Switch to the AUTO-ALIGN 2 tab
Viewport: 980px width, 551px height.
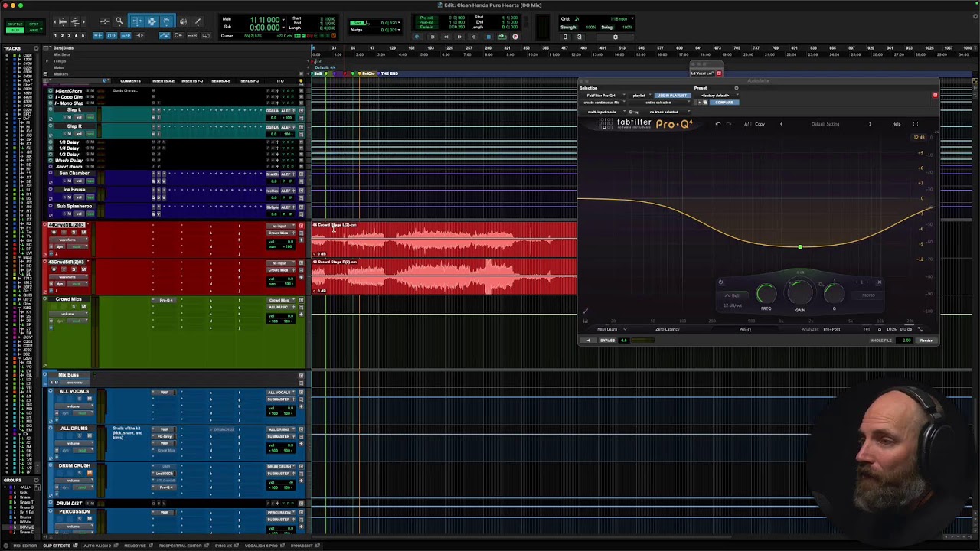[97, 546]
